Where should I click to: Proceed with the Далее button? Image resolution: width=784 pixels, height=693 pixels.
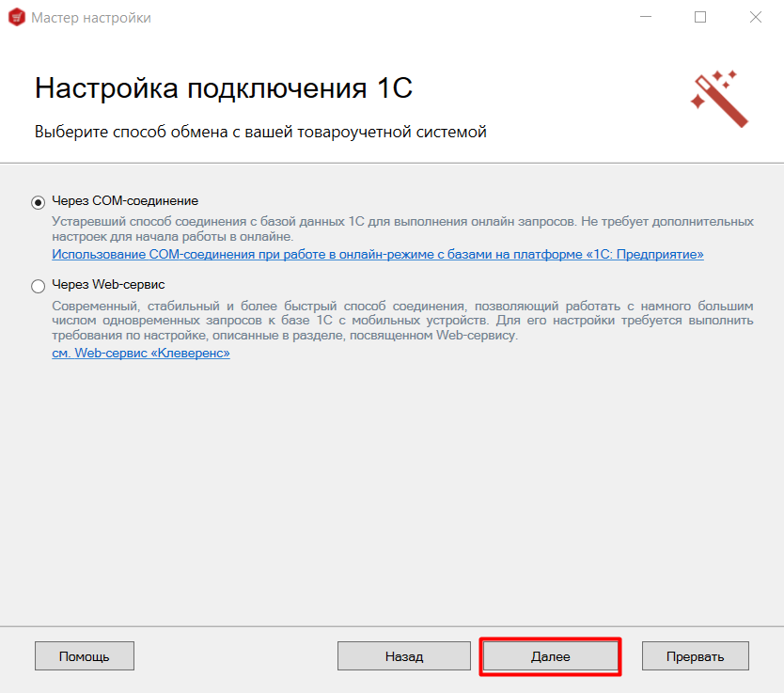pos(550,656)
